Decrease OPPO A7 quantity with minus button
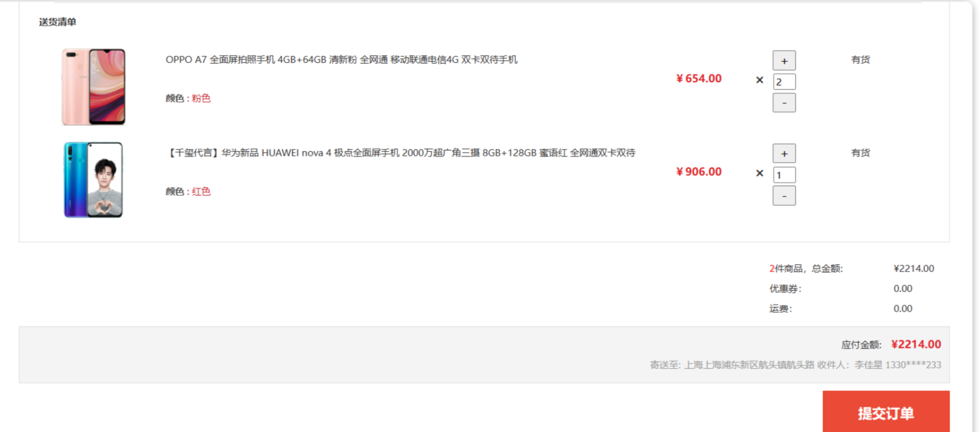Screen dimensions: 980x432 point(784,103)
